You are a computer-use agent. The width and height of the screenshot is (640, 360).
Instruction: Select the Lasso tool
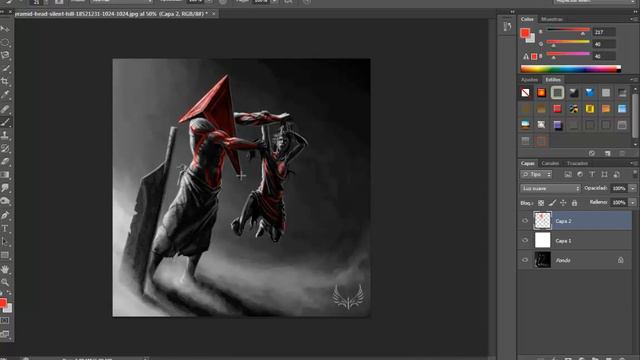(5, 55)
